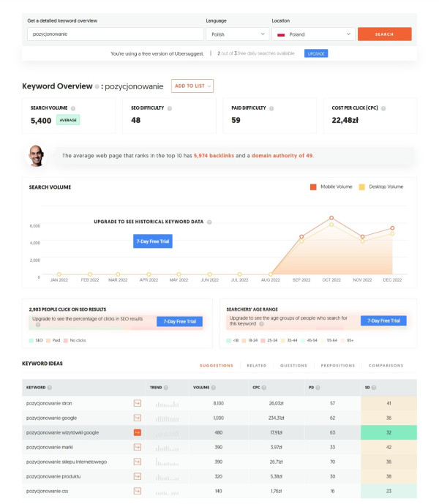Screen dimensions: 439x504
Task: Click the blue Upgrade button
Action: click(x=316, y=53)
